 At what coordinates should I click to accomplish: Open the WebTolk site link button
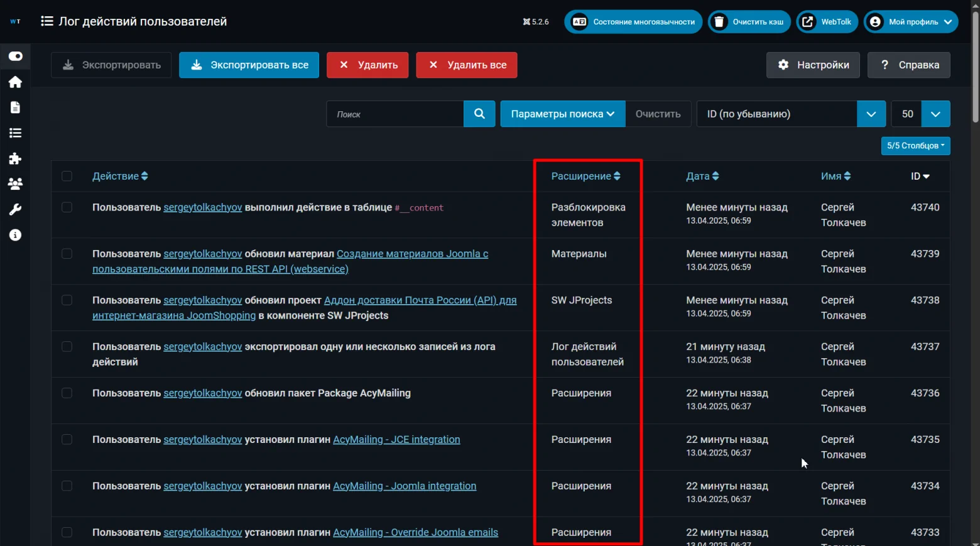827,22
